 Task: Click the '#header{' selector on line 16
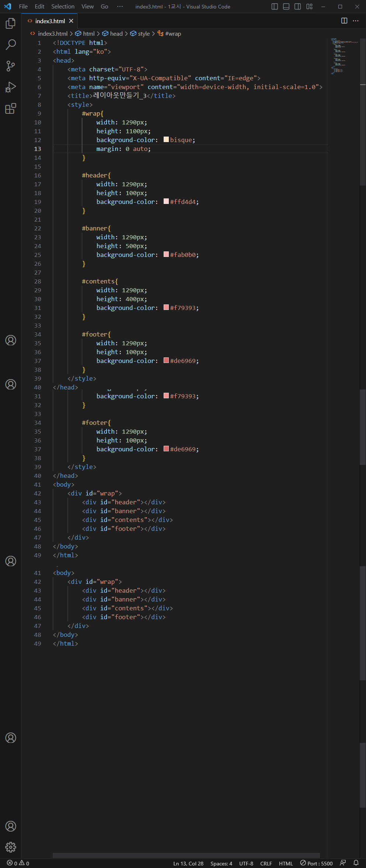click(96, 175)
